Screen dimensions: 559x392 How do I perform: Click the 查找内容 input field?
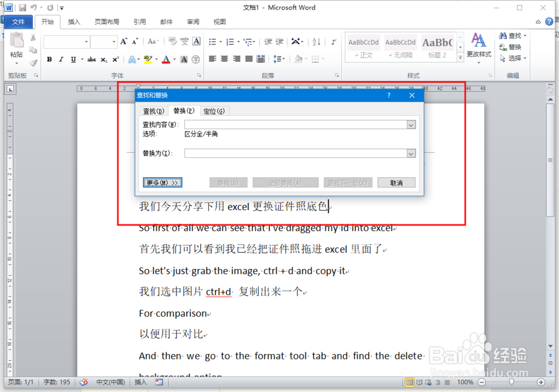click(296, 125)
